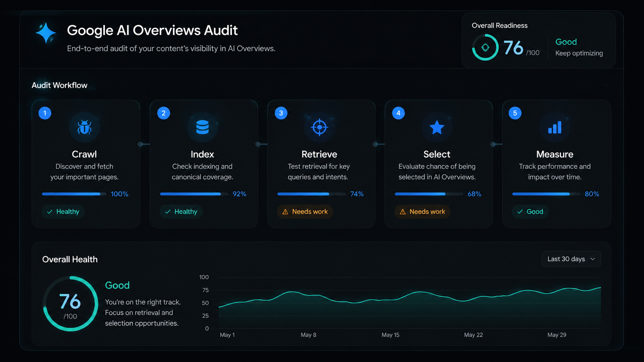Click the Needs work badge on Retrieve card

pyautogui.click(x=305, y=212)
